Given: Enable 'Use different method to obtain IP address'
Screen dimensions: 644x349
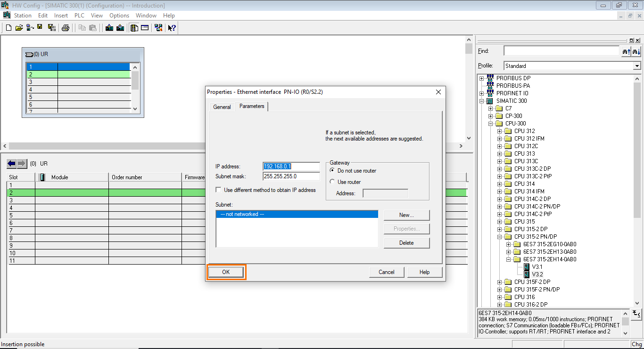Looking at the screenshot, I should click(x=218, y=190).
